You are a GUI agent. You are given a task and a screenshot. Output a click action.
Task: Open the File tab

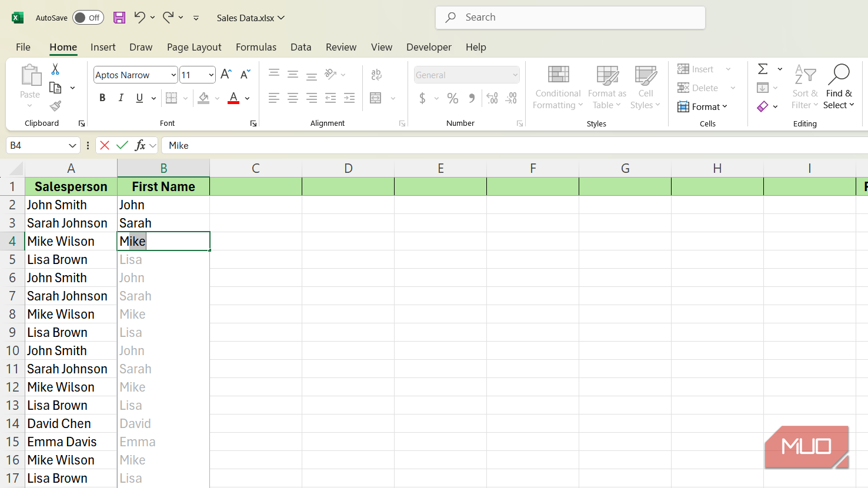point(23,47)
